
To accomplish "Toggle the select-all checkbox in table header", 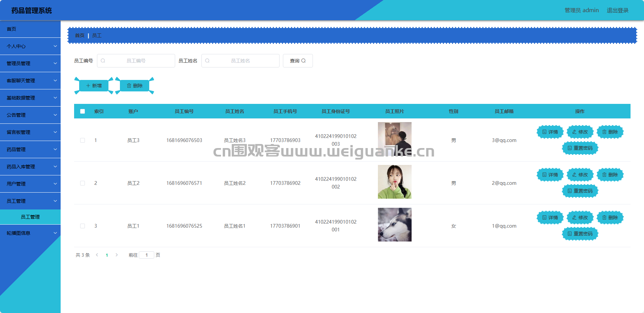I will tap(83, 111).
